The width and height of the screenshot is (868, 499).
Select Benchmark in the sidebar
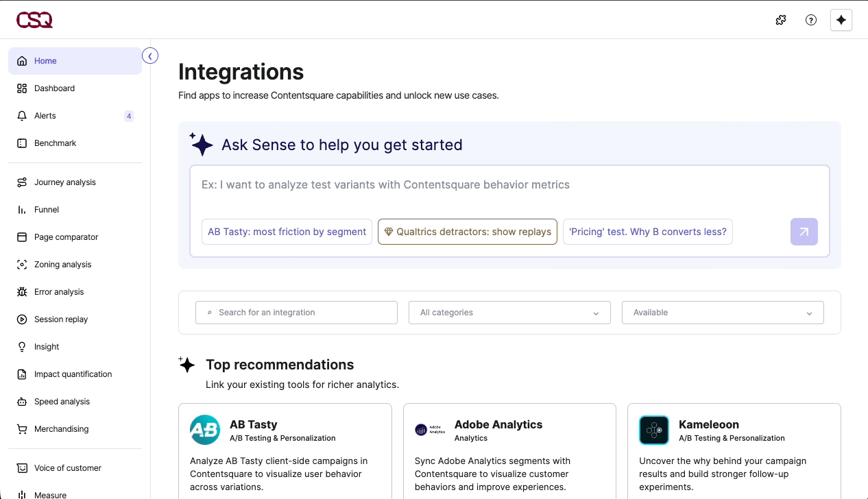[x=75, y=143]
